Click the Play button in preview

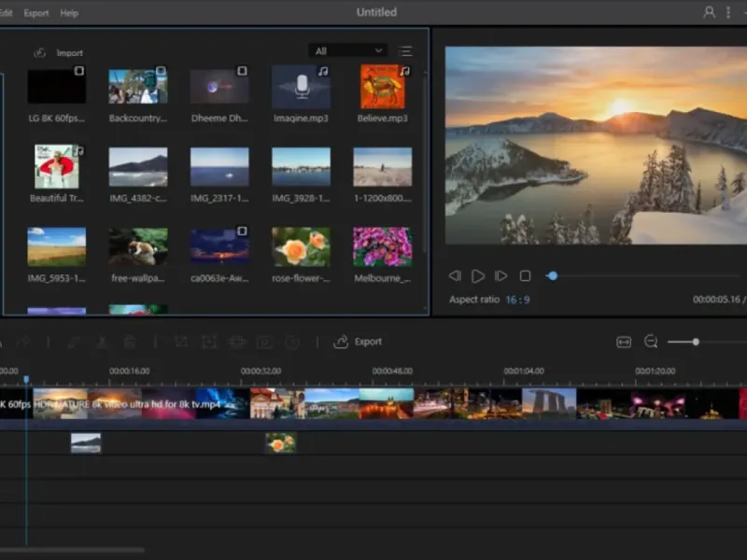pos(478,276)
